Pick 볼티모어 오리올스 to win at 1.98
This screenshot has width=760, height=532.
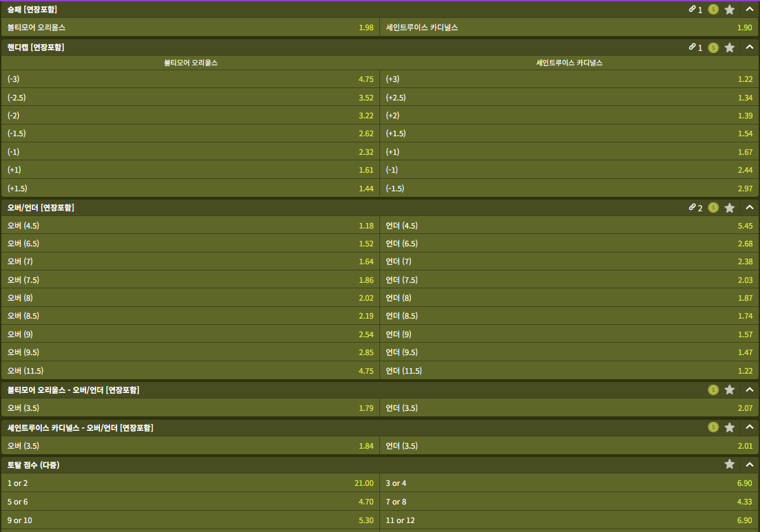point(191,28)
